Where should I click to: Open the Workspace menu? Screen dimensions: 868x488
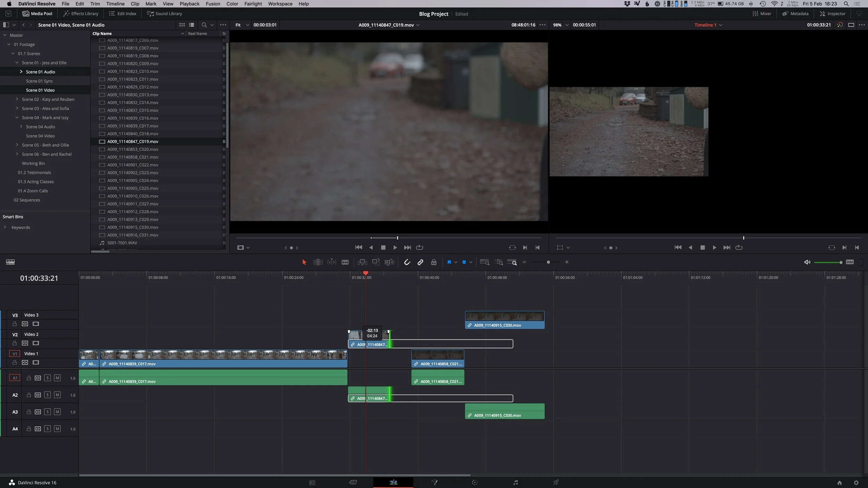click(x=280, y=4)
